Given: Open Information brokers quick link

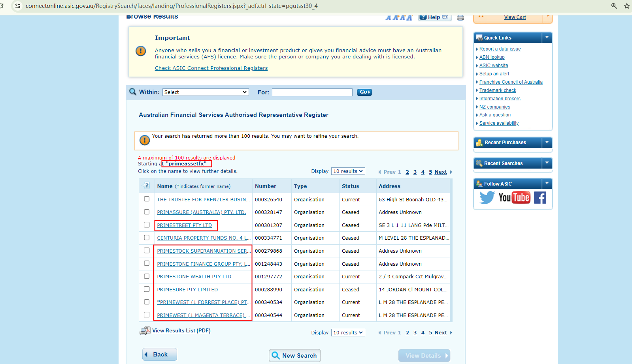Looking at the screenshot, I should [500, 99].
